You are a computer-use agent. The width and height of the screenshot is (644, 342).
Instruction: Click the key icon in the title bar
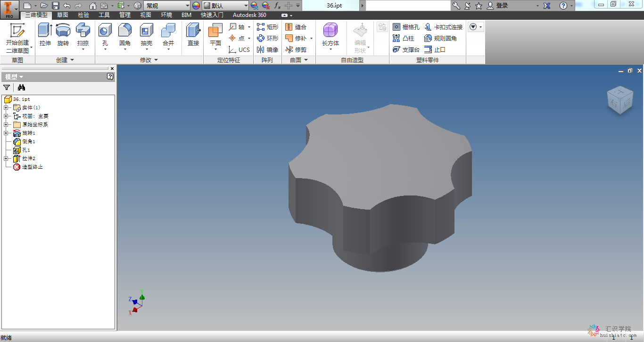(x=456, y=6)
